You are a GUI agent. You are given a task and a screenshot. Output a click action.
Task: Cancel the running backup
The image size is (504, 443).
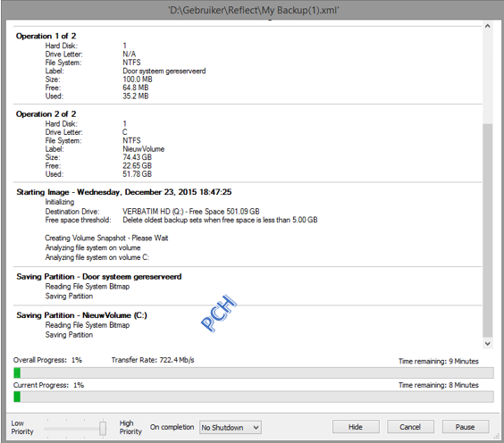pyautogui.click(x=410, y=427)
